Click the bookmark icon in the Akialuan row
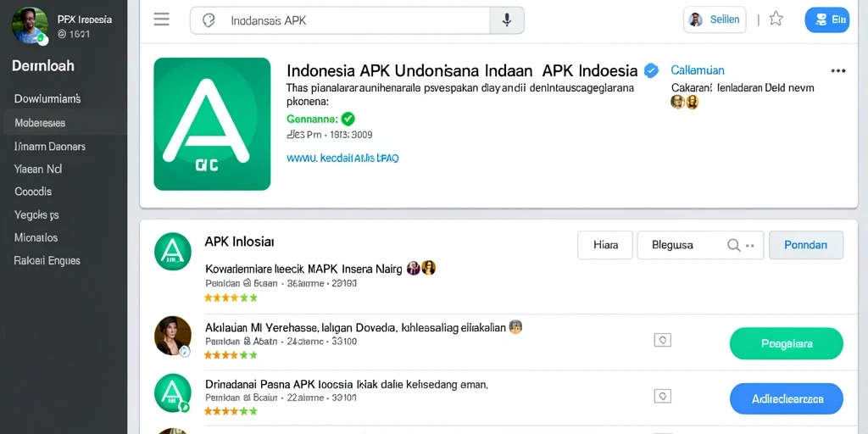Image resolution: width=868 pixels, height=434 pixels. point(663,340)
